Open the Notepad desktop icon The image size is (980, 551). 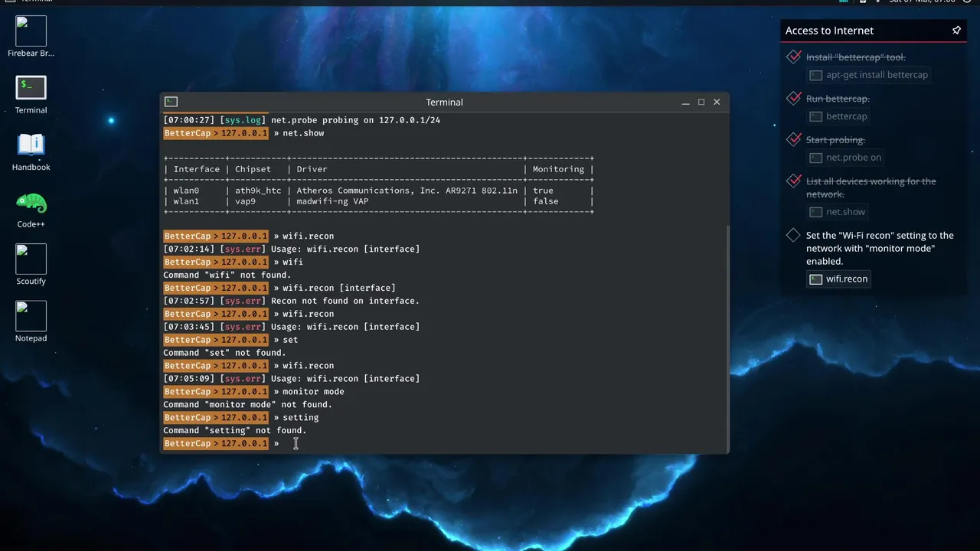pos(31,316)
